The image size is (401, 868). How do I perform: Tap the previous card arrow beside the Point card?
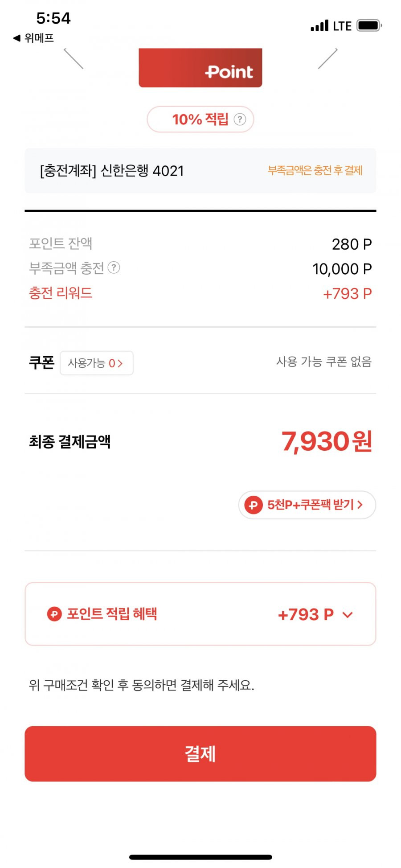pyautogui.click(x=74, y=58)
